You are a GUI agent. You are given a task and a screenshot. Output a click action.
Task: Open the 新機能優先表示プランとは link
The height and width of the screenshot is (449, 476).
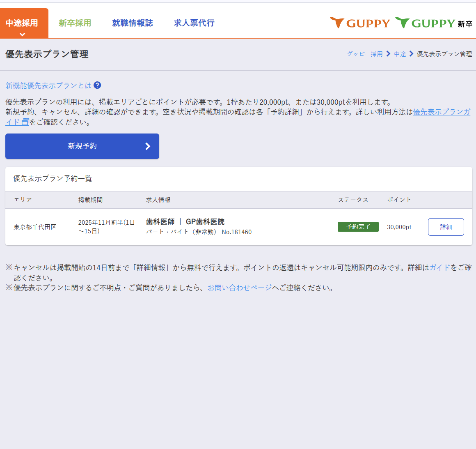coord(48,85)
